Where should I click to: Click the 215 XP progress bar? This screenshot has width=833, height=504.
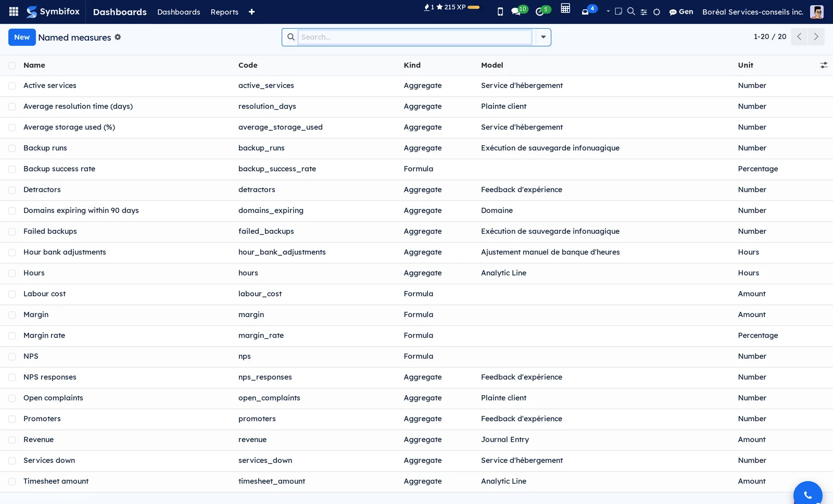point(473,7)
